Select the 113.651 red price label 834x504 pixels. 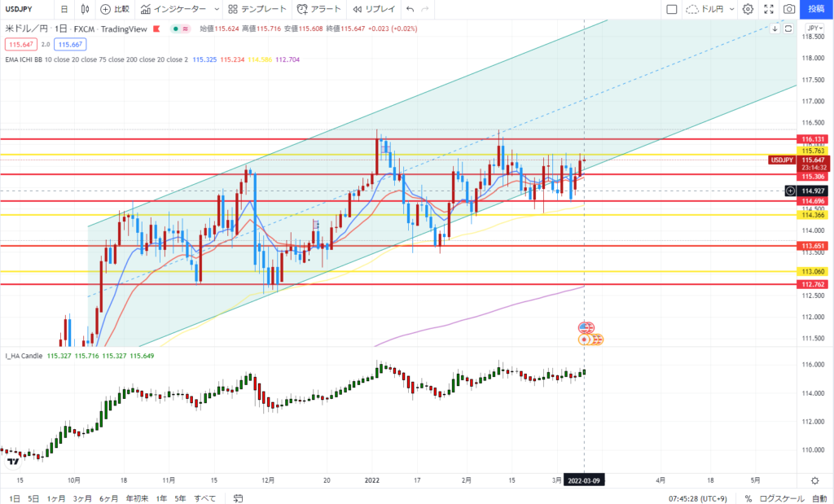pyautogui.click(x=813, y=246)
